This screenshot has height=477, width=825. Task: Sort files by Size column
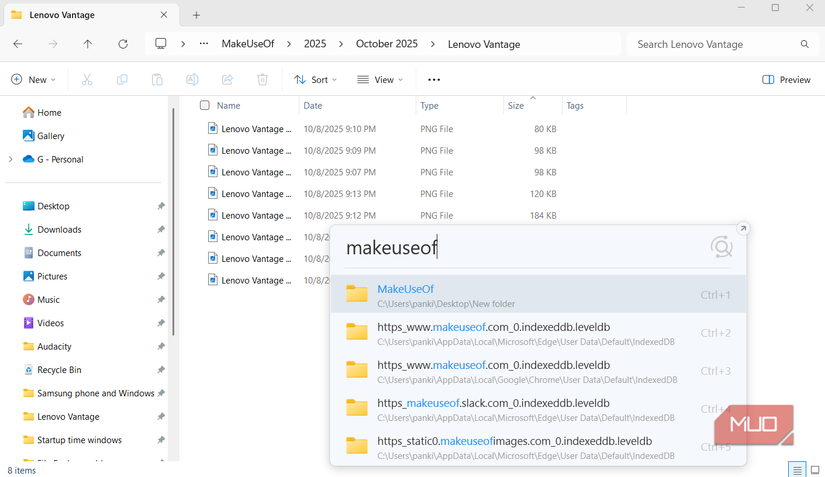tap(516, 106)
